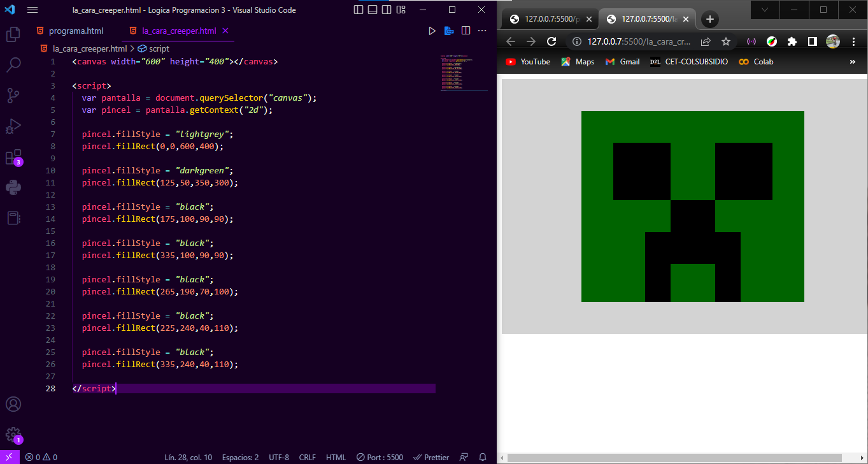This screenshot has height=464, width=868.
Task: Go forward in Chrome
Action: coord(530,41)
